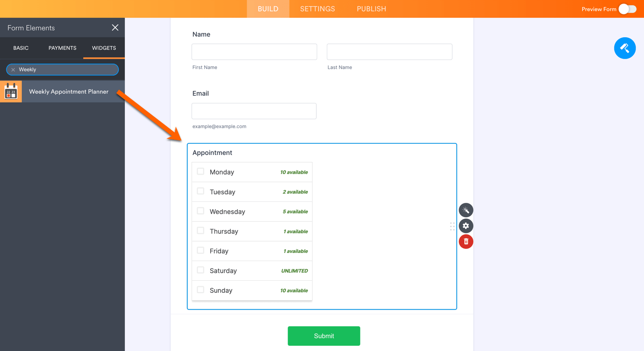Click the Last Name input field
The height and width of the screenshot is (351, 644).
click(x=390, y=52)
